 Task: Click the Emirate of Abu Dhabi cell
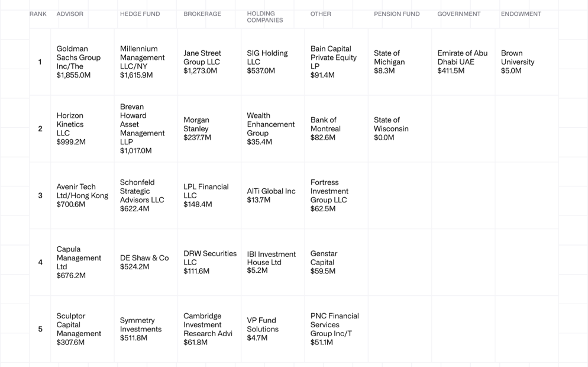[463, 62]
